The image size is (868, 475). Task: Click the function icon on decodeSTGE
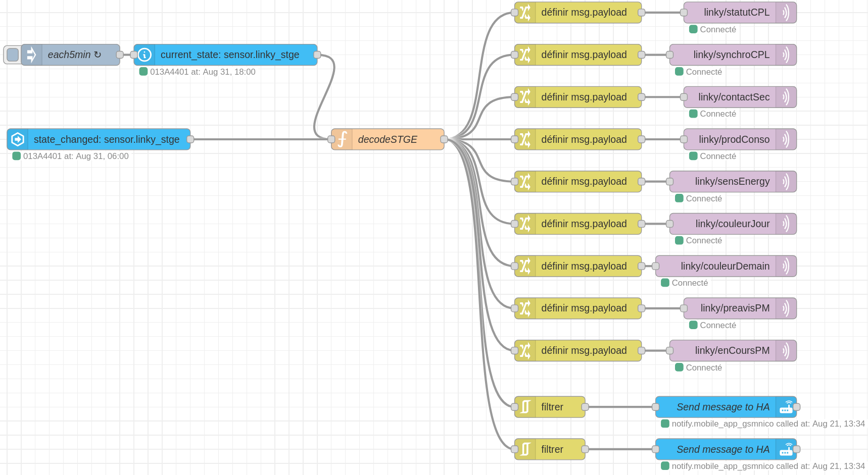pos(342,139)
